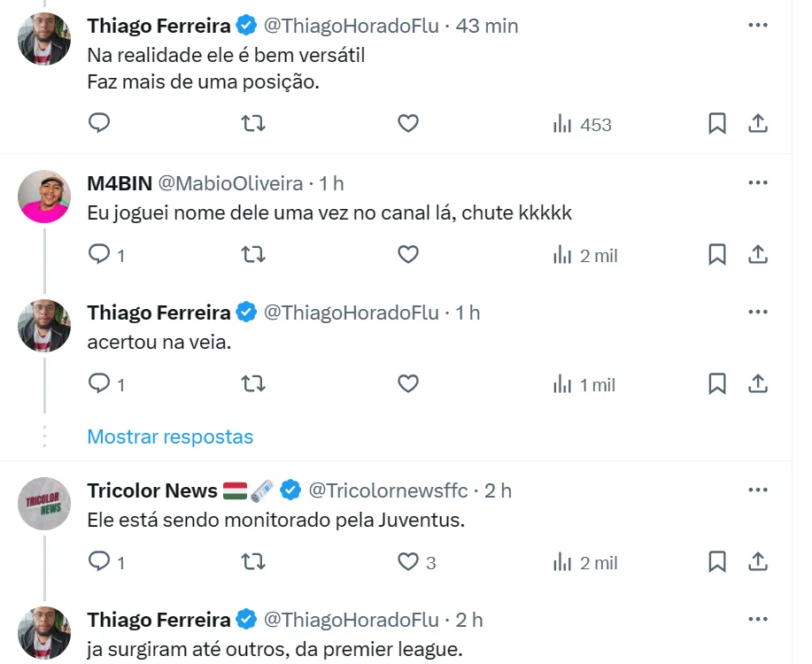
Task: Repost M4BIN's tweet about the channel
Action: [253, 255]
